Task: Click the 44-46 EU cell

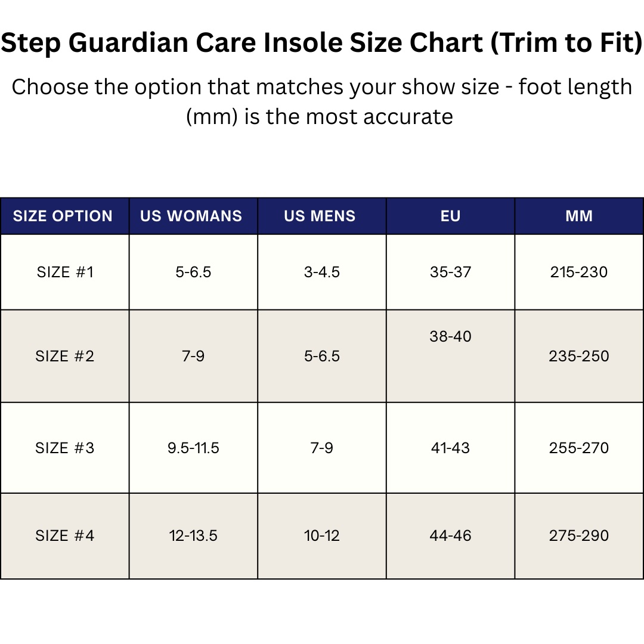Action: pyautogui.click(x=451, y=535)
